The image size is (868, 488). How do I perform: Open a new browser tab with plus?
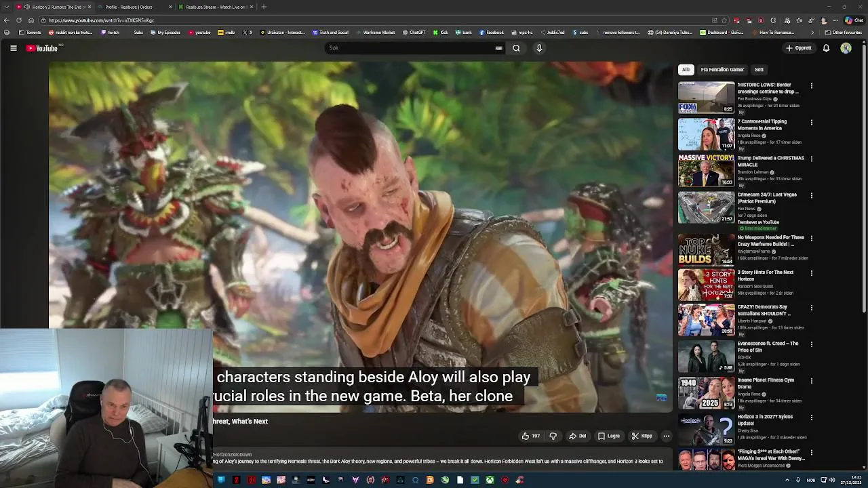264,7
